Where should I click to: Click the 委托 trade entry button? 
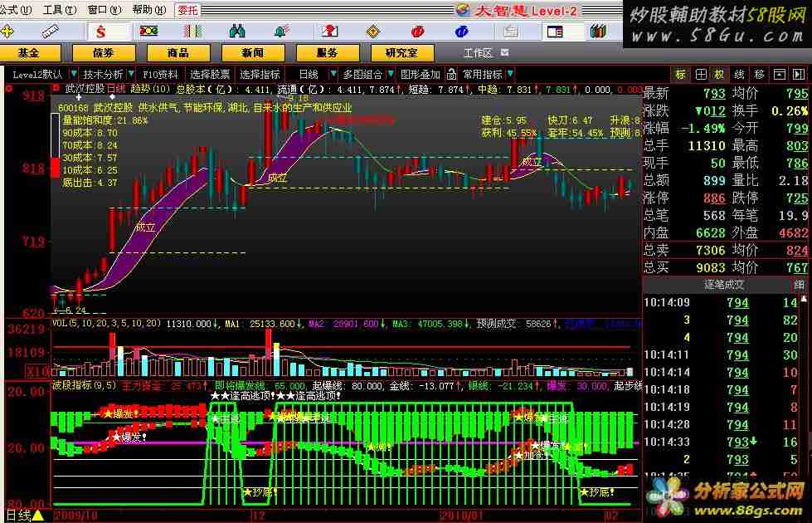pos(187,10)
